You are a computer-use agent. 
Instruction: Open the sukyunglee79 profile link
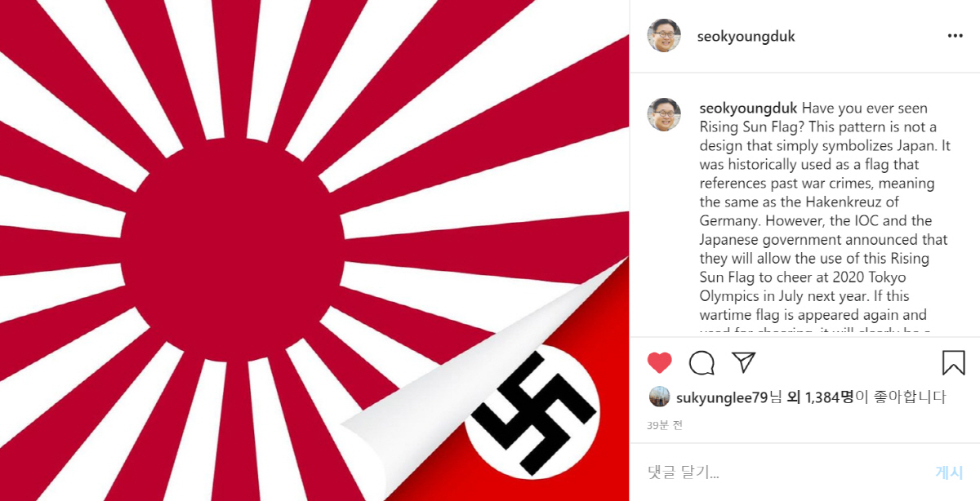[723, 397]
